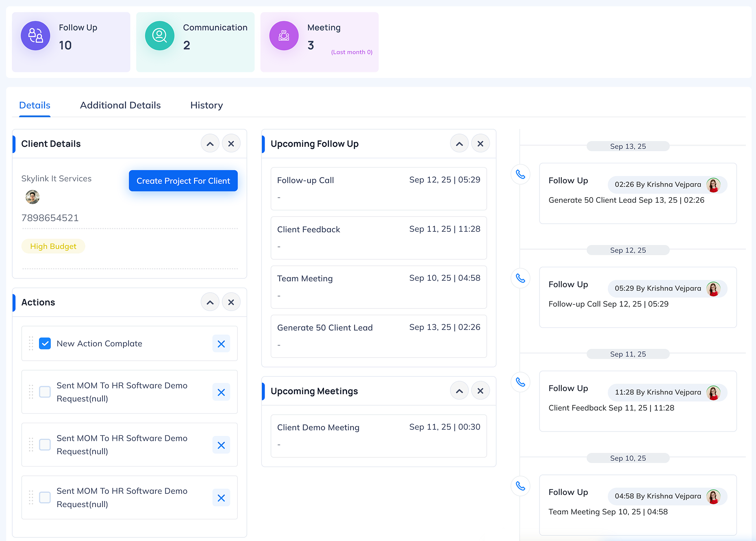Click the High Budget tag
The height and width of the screenshot is (541, 756).
point(53,246)
